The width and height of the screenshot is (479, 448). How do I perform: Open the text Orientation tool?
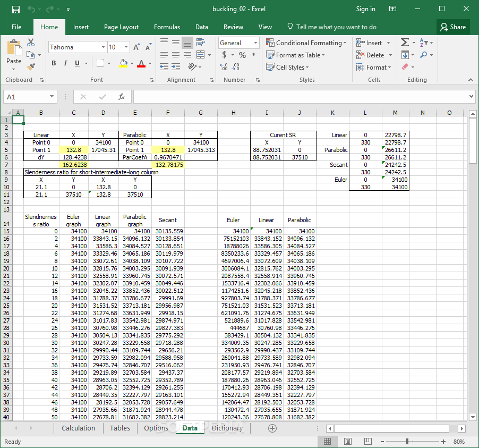click(192, 66)
